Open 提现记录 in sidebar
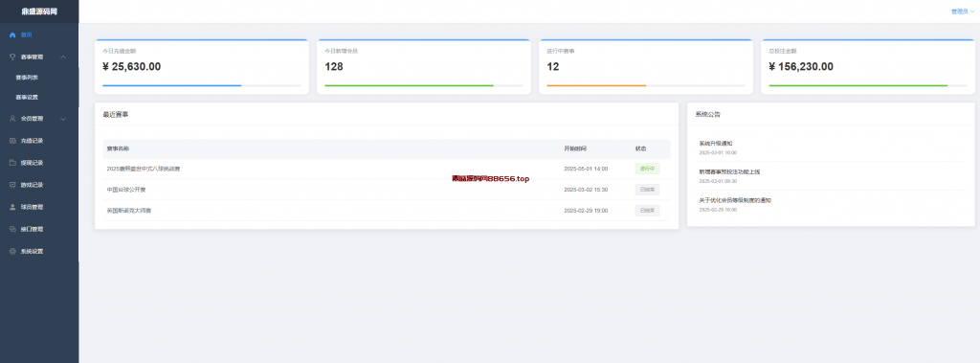The height and width of the screenshot is (363, 980). click(x=39, y=163)
